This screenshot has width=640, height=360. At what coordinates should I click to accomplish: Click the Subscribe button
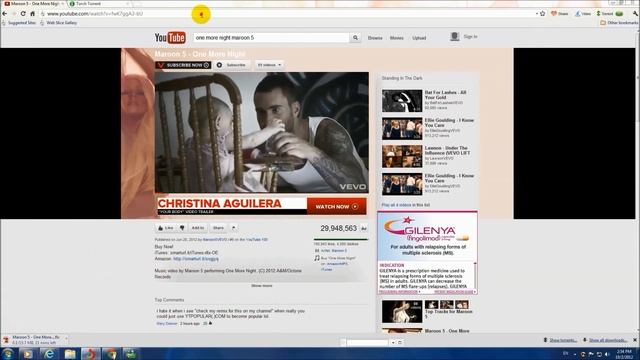[x=232, y=65]
